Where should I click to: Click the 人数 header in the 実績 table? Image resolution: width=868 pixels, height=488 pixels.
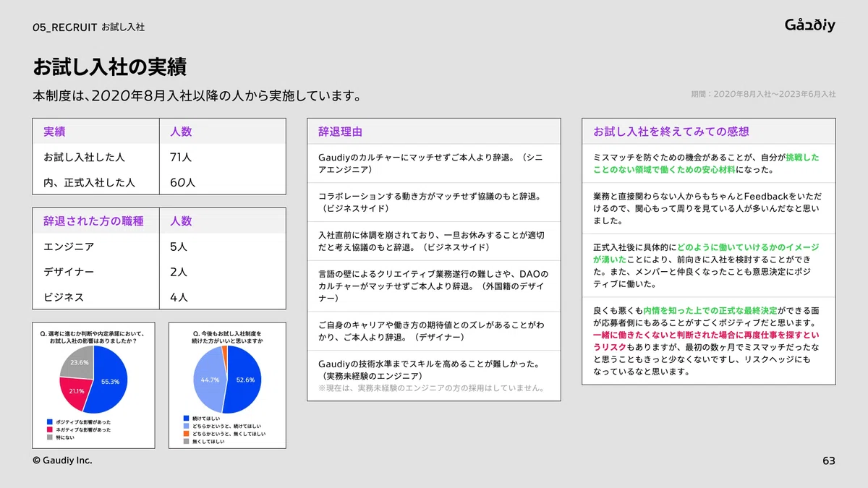(x=181, y=132)
